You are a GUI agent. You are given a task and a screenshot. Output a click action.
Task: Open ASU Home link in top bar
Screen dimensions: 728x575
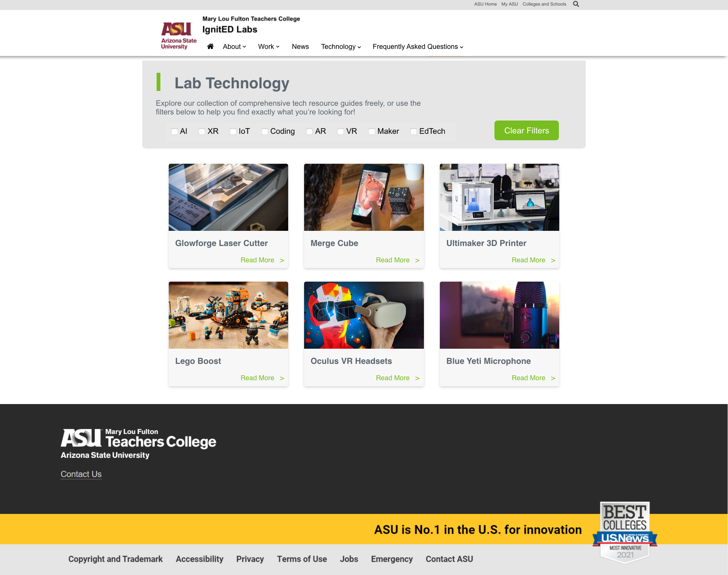coord(485,4)
